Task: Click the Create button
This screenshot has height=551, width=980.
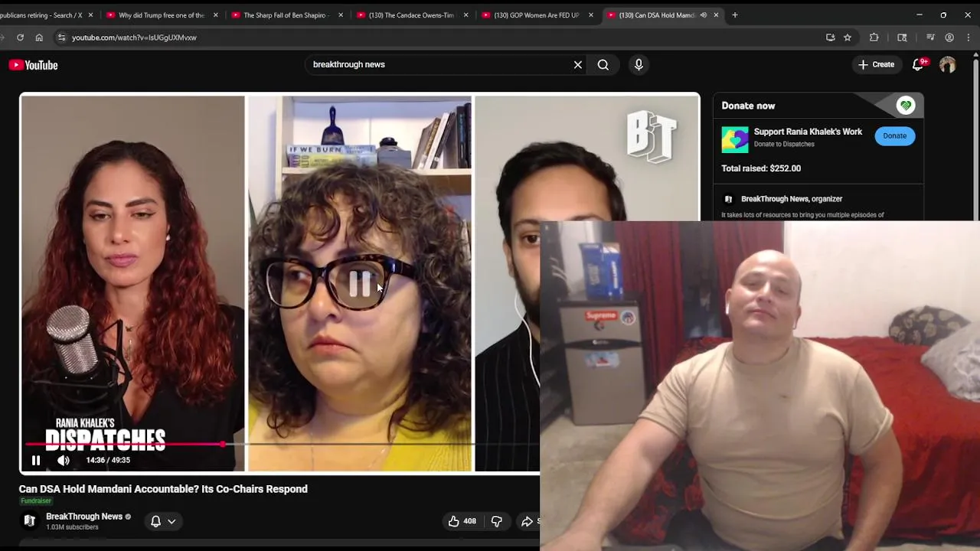Action: [x=876, y=65]
